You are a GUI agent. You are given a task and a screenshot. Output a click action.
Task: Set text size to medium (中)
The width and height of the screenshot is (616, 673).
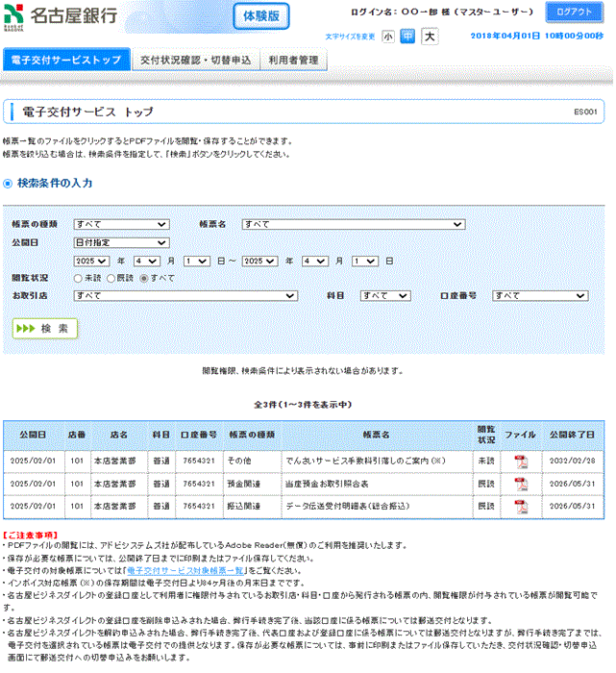pos(407,37)
